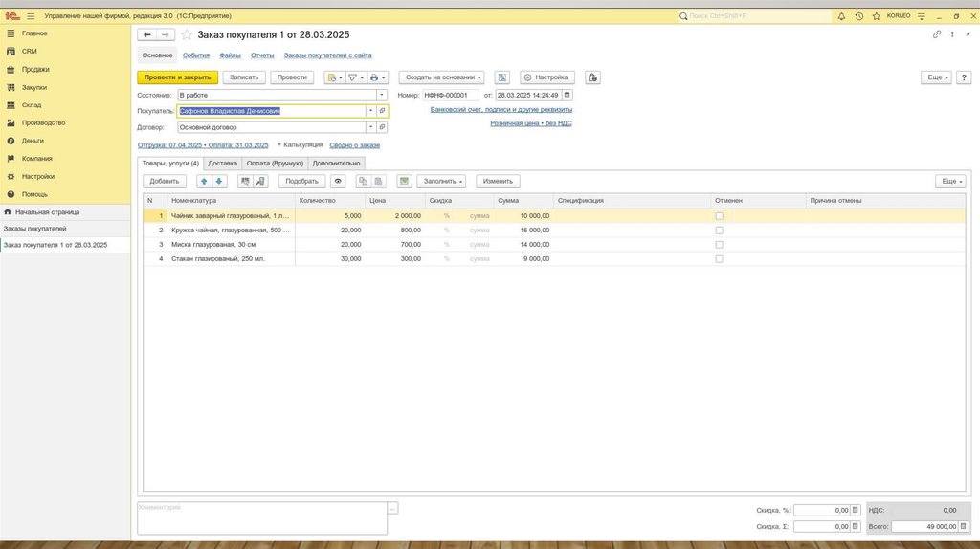The height and width of the screenshot is (549, 980).
Task: Open the help question mark button
Action: tap(964, 77)
